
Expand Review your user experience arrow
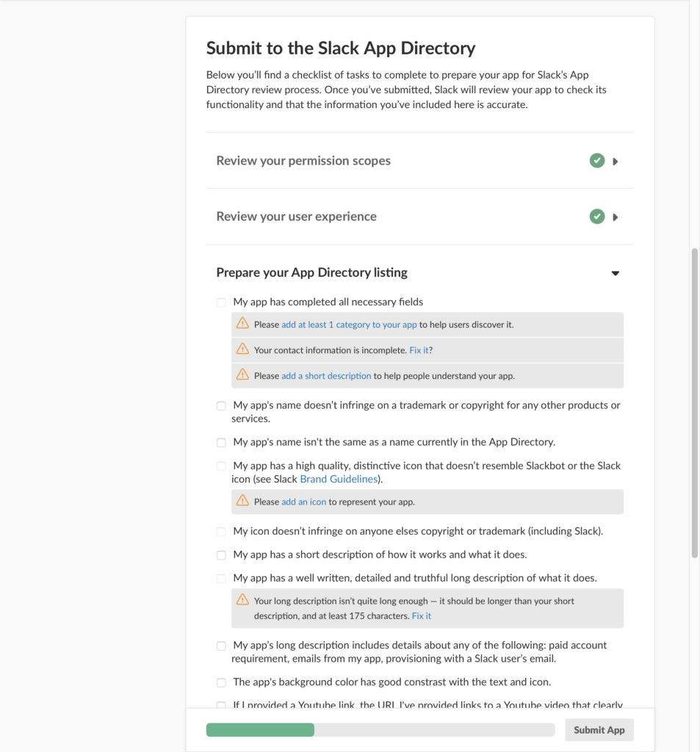tap(616, 217)
